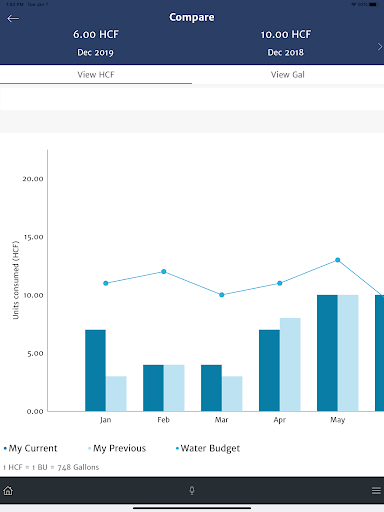Viewport: 384px width, 512px height.
Task: Tap the March water budget data point
Action: [x=222, y=295]
